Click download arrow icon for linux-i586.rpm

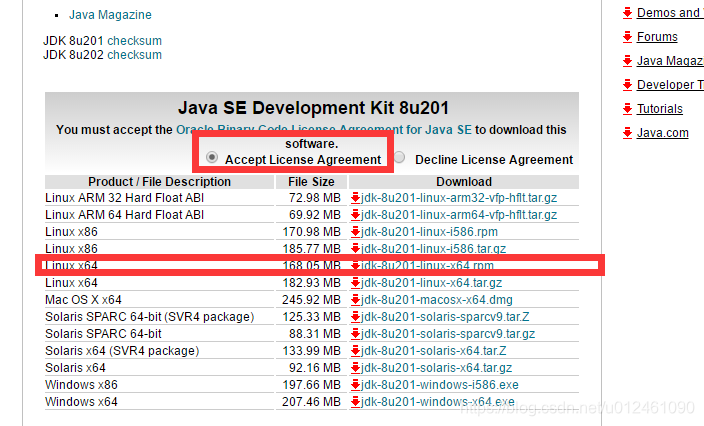[x=355, y=232]
